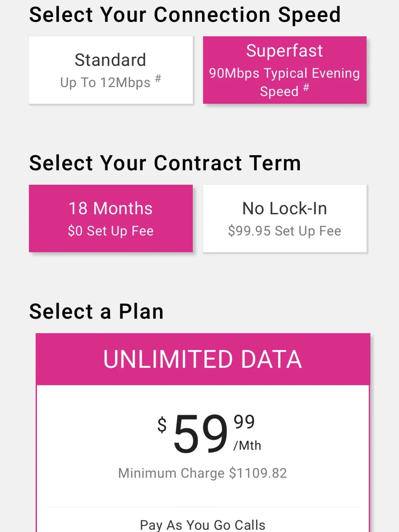Click the hash footnote after Evening Speed
Image resolution: width=399 pixels, height=532 pixels.
[306, 88]
